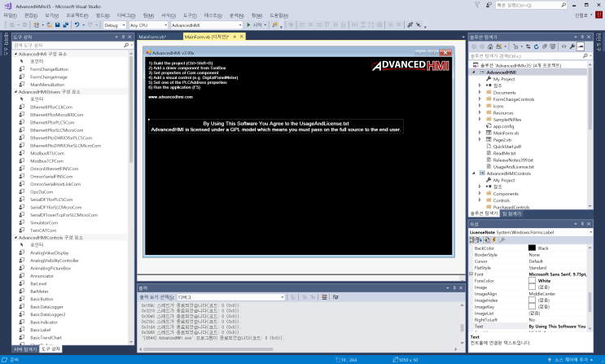Open Properties with the wrench icon in Solution Explorer
This screenshot has height=364, width=605.
(572, 46)
